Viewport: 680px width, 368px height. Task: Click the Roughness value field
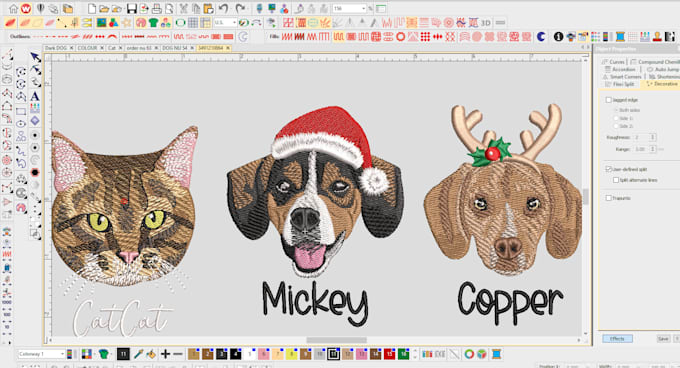pyautogui.click(x=641, y=137)
